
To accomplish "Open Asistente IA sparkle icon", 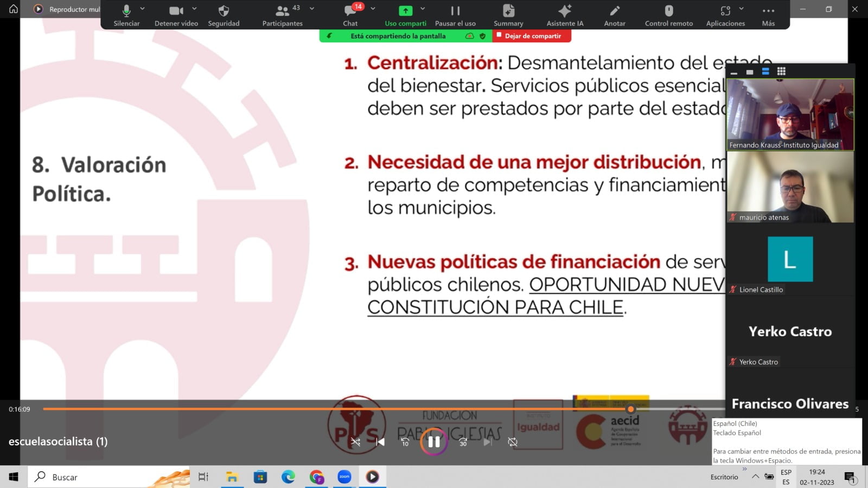I will tap(565, 15).
